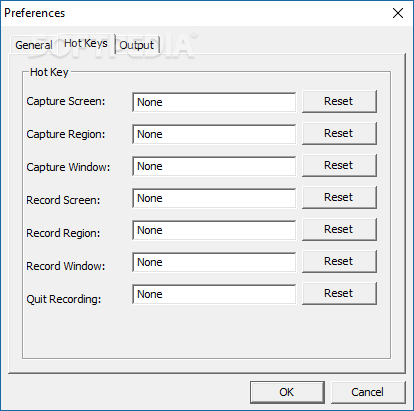Image resolution: width=414 pixels, height=411 pixels.
Task: Click the Capture Region hotkey field
Action: (214, 134)
